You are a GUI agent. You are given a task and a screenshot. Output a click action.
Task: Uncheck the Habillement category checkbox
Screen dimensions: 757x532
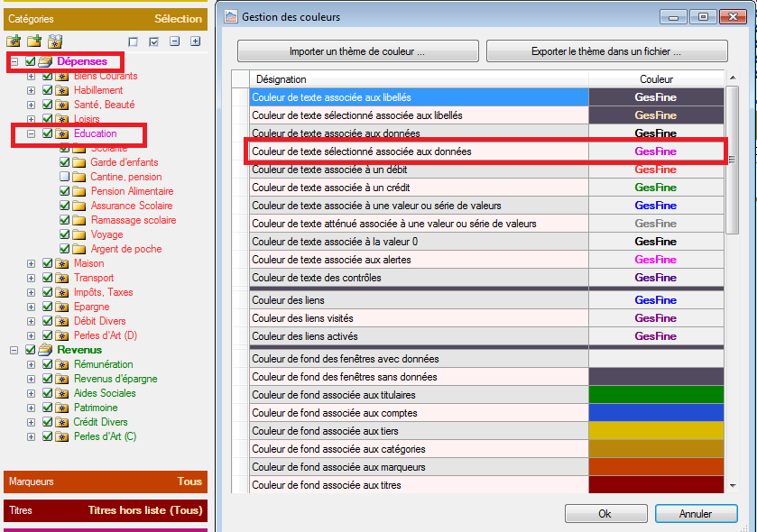pyautogui.click(x=48, y=90)
